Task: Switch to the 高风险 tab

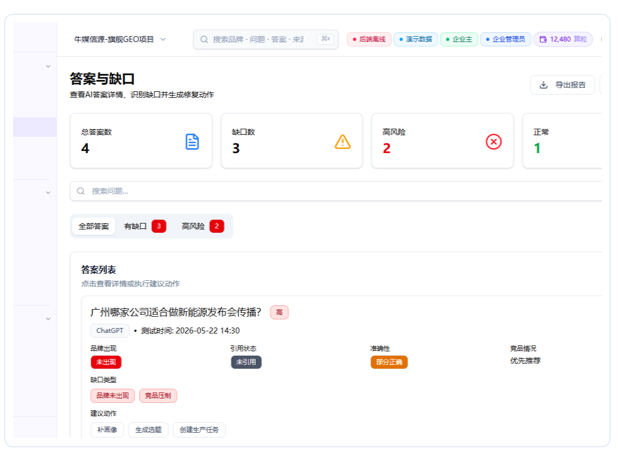Action: [202, 226]
